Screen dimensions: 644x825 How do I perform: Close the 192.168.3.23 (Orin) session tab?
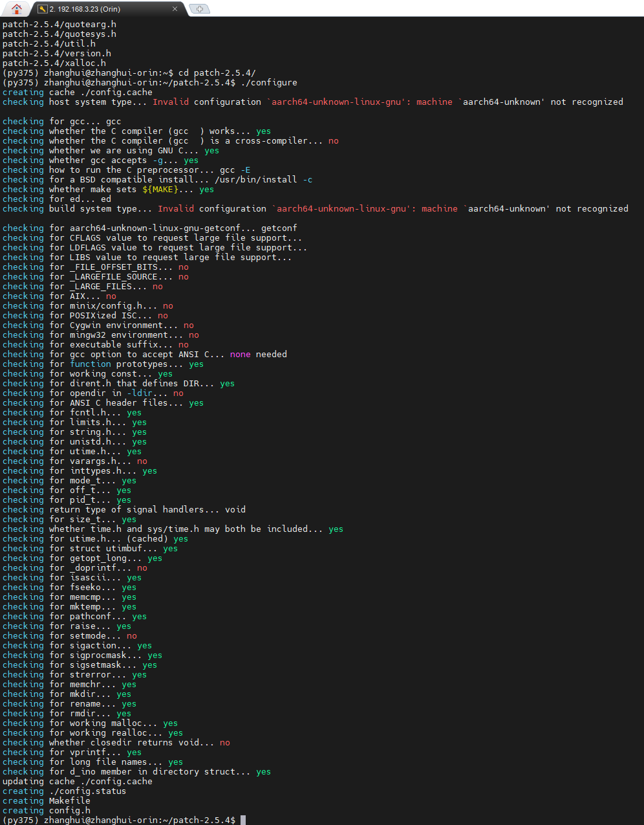click(x=175, y=9)
